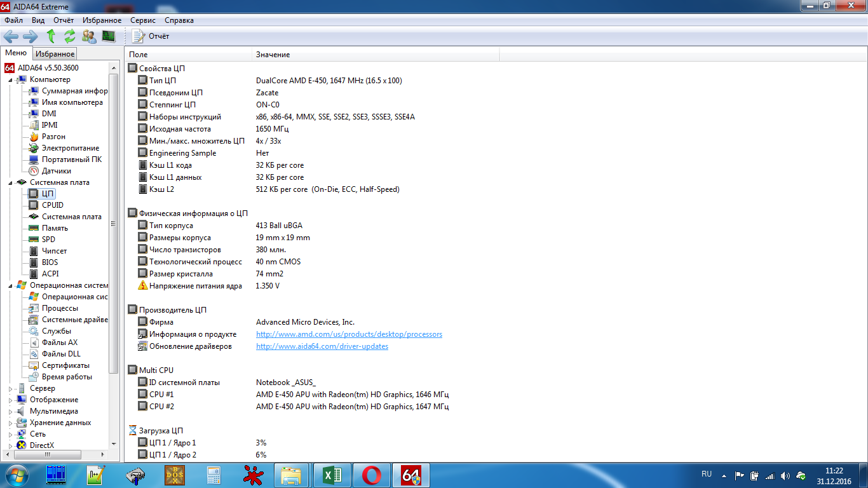
Task: Open CPUID in the sidebar tree
Action: point(52,205)
